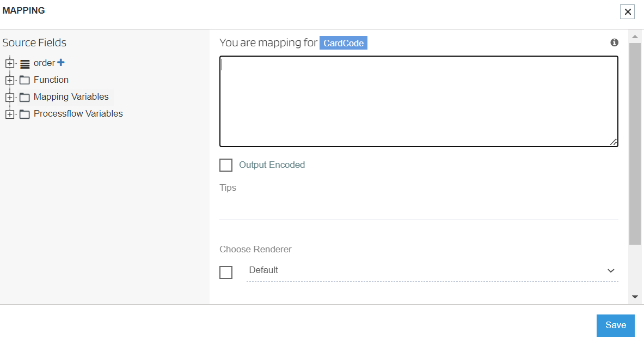Click the info icon beside CardCode mapping
Image resolution: width=644 pixels, height=345 pixels.
(614, 43)
